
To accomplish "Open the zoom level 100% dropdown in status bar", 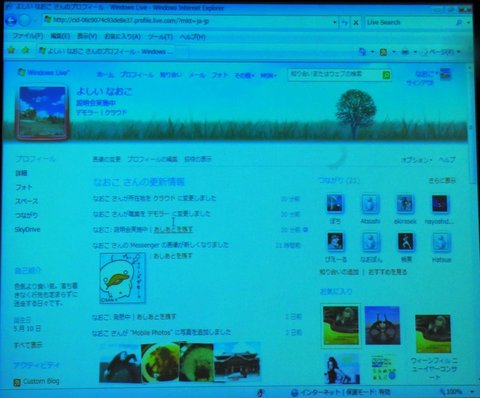I will (472, 392).
